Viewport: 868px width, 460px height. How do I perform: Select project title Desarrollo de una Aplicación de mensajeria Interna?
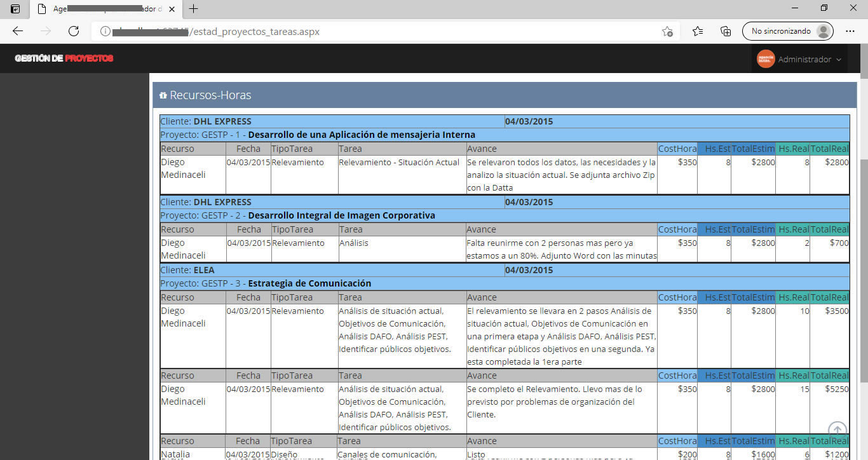tap(362, 135)
